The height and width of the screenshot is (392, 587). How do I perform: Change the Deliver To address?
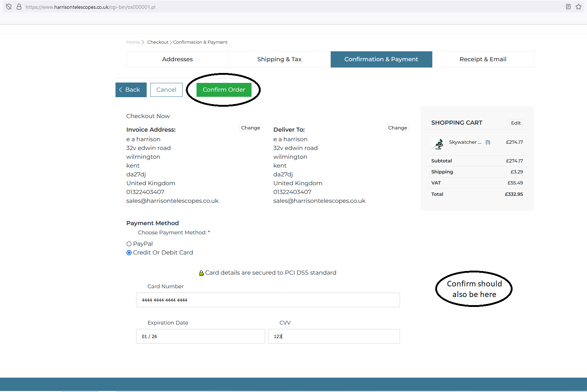pyautogui.click(x=397, y=128)
